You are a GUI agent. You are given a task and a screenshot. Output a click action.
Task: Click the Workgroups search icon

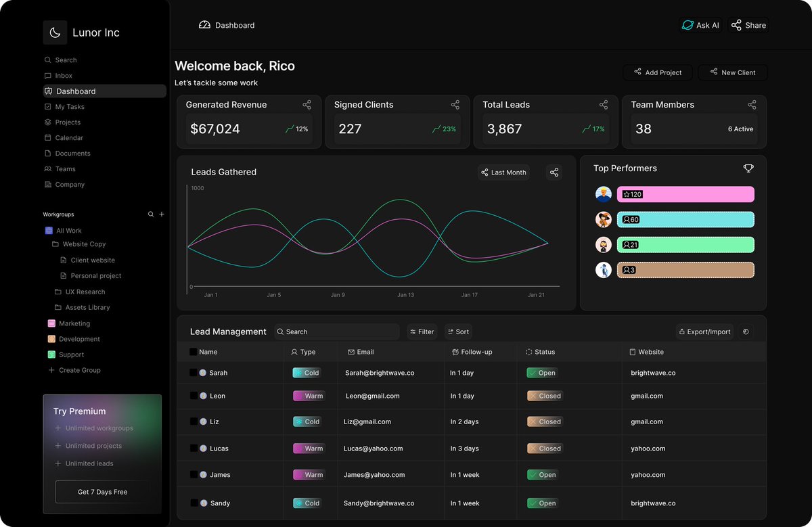[x=151, y=214]
